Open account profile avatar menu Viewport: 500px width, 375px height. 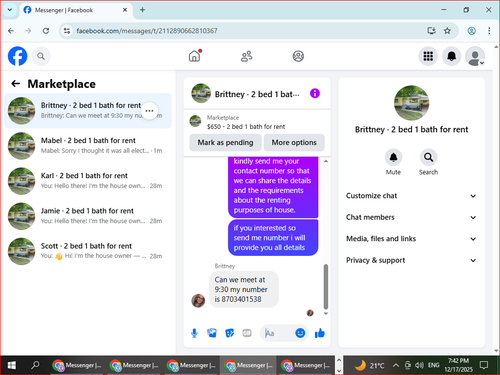click(x=475, y=56)
